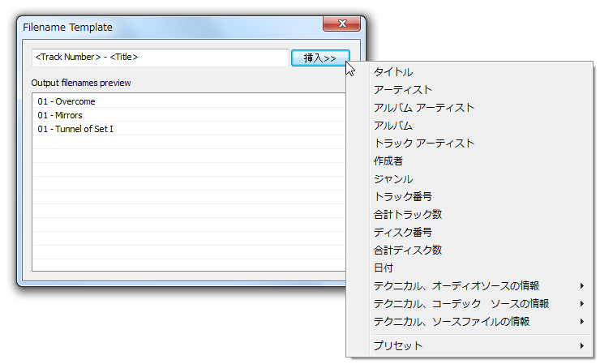Close the Filename Template dialog

[x=341, y=24]
